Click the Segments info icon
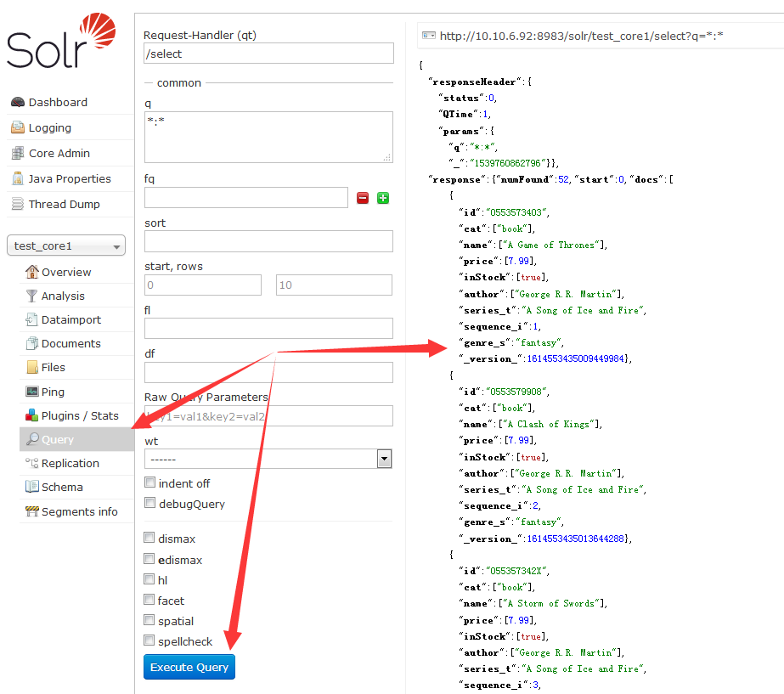784x694 pixels. (x=32, y=511)
